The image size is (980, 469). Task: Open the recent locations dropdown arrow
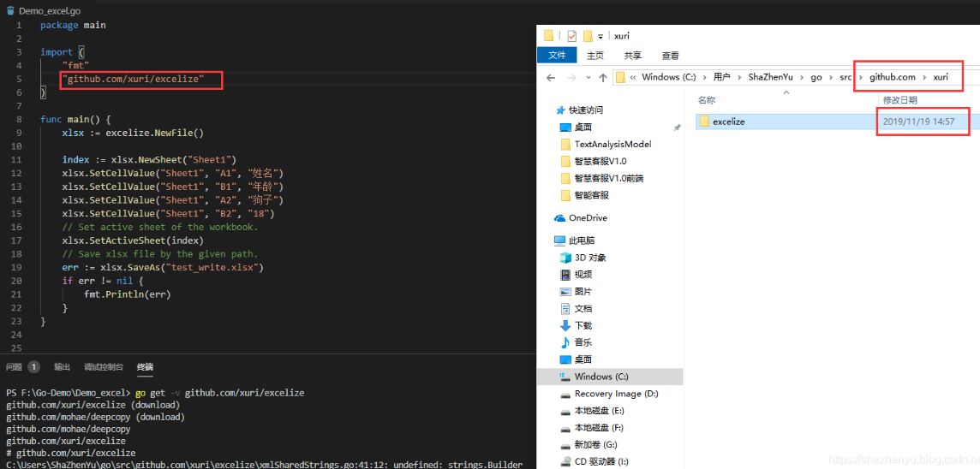[588, 77]
